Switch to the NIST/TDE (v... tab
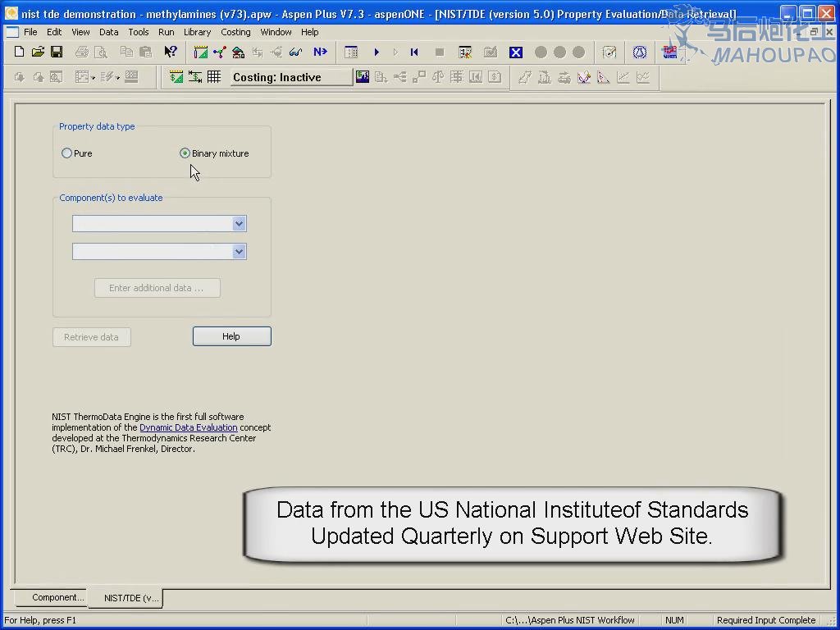This screenshot has width=840, height=630. (126, 598)
